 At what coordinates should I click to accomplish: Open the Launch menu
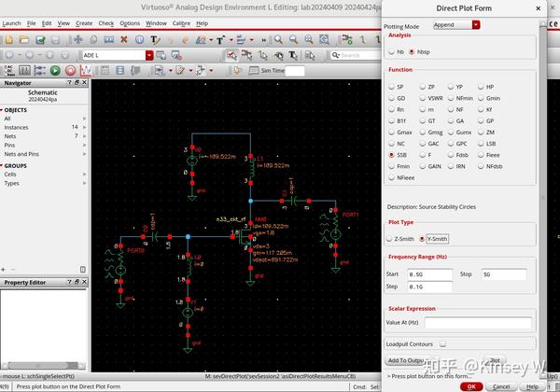(x=11, y=23)
